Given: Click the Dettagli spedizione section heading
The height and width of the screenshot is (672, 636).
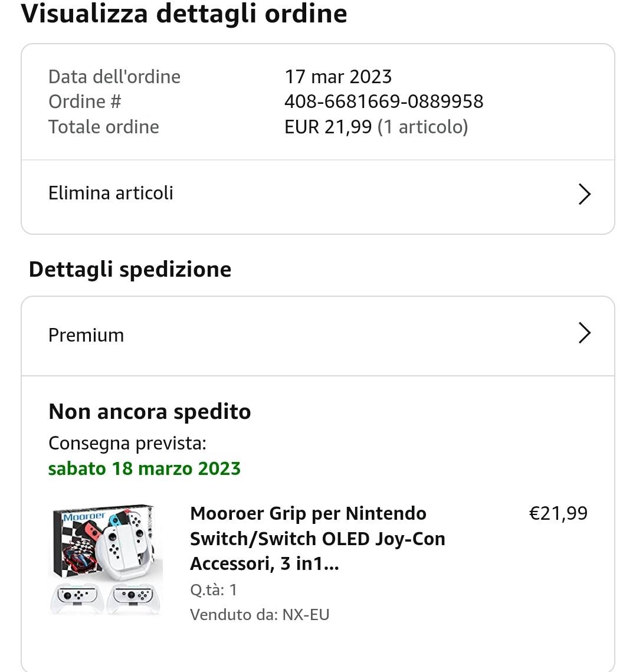Looking at the screenshot, I should coord(130,270).
